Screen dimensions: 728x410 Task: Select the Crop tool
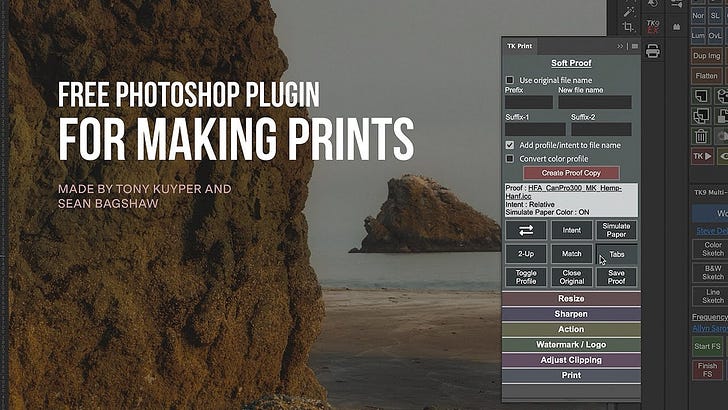point(628,27)
